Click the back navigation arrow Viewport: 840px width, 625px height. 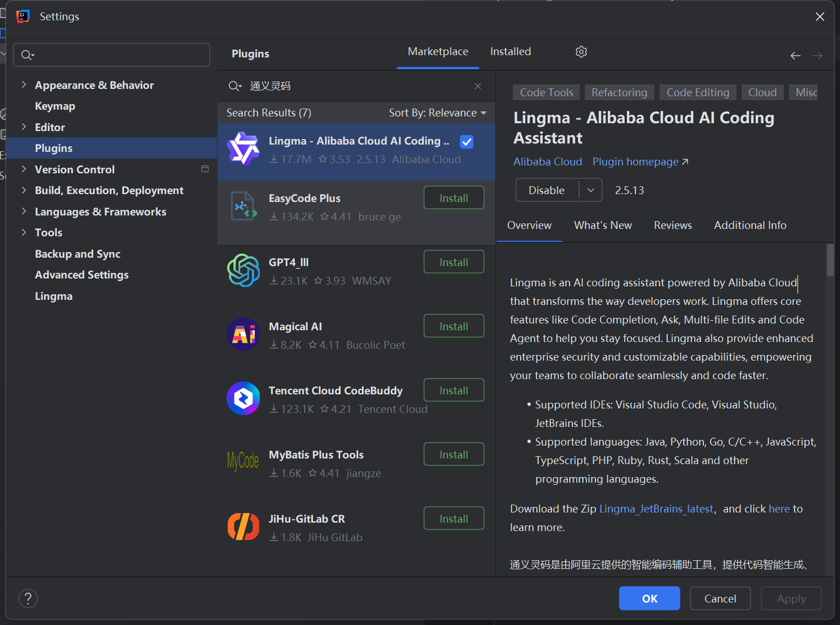(x=795, y=55)
